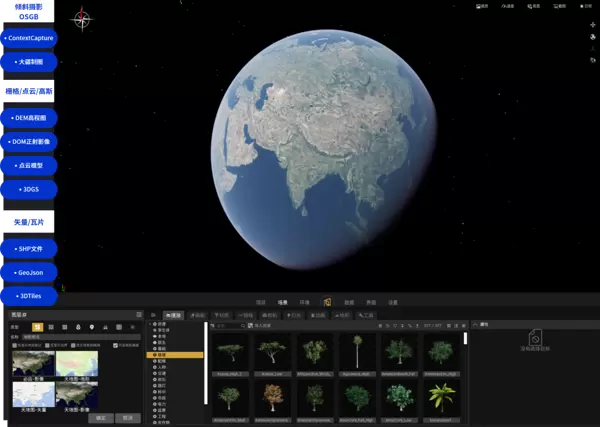The height and width of the screenshot is (427, 600).
Task: Click the 取消 cancel button
Action: (x=127, y=418)
